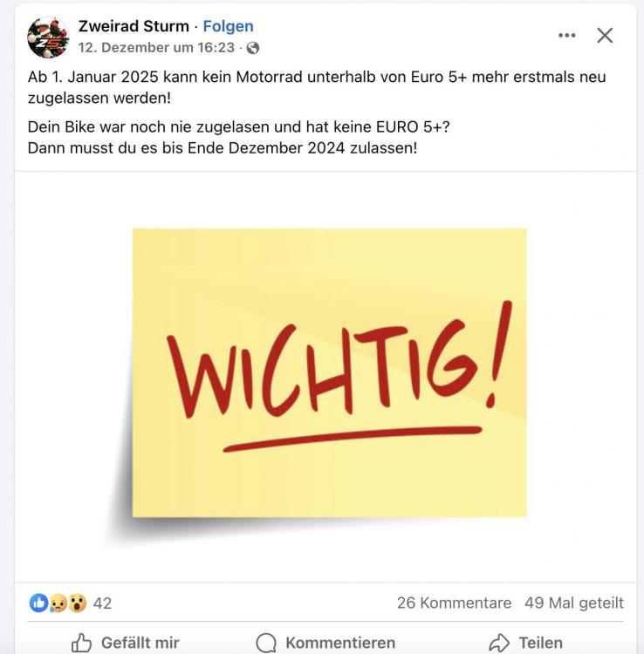644x654 pixels.
Task: Show the 26 Kommentare list
Action: (x=454, y=603)
